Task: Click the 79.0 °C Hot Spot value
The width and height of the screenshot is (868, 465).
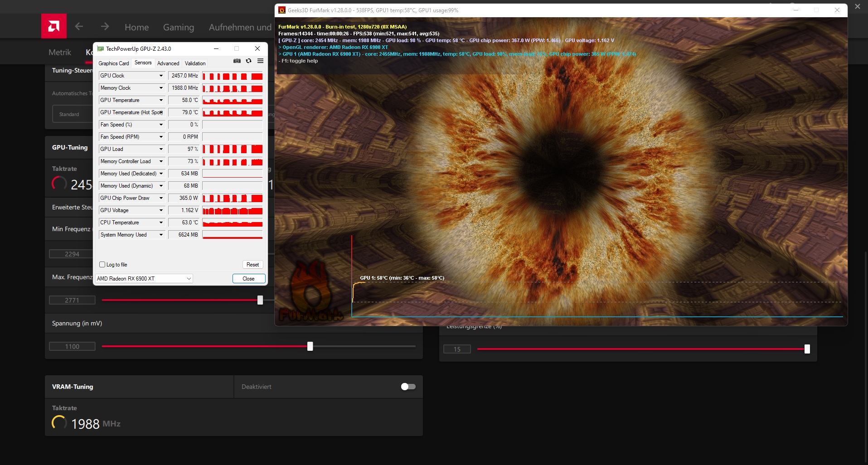Action: point(184,112)
